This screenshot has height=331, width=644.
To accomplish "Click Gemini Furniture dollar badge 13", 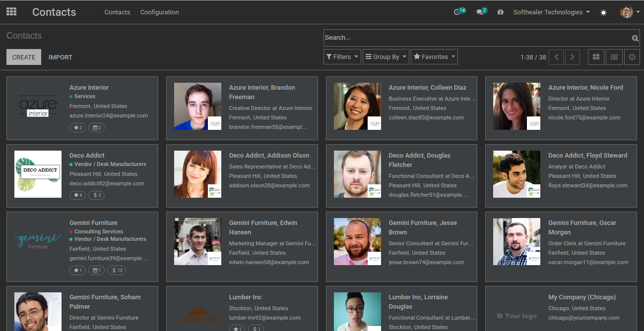I will pyautogui.click(x=117, y=271).
